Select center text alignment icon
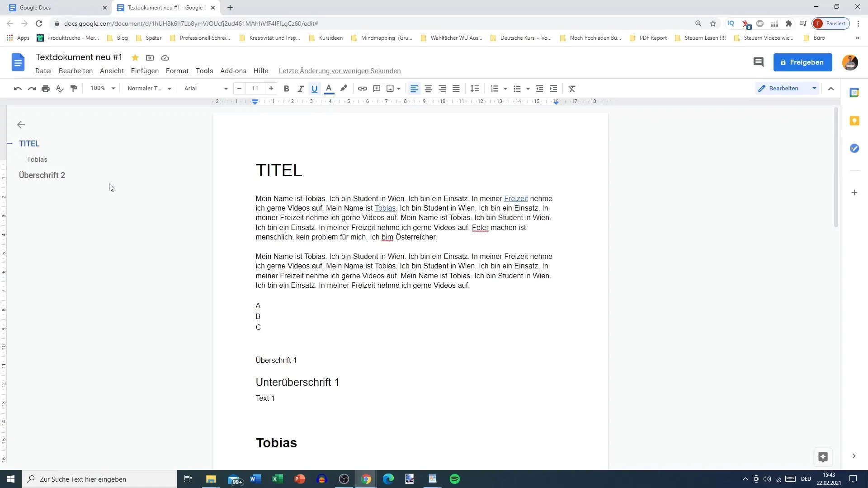The width and height of the screenshot is (868, 488). tap(428, 88)
